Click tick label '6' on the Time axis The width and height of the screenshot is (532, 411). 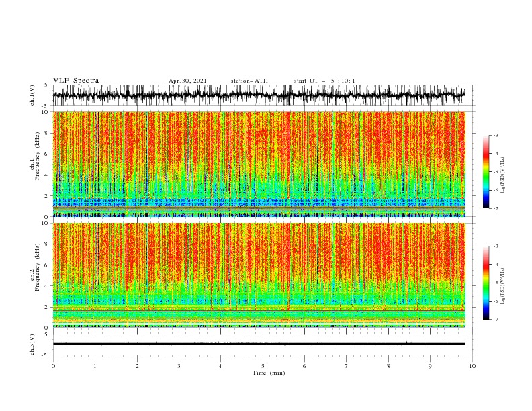point(304,366)
